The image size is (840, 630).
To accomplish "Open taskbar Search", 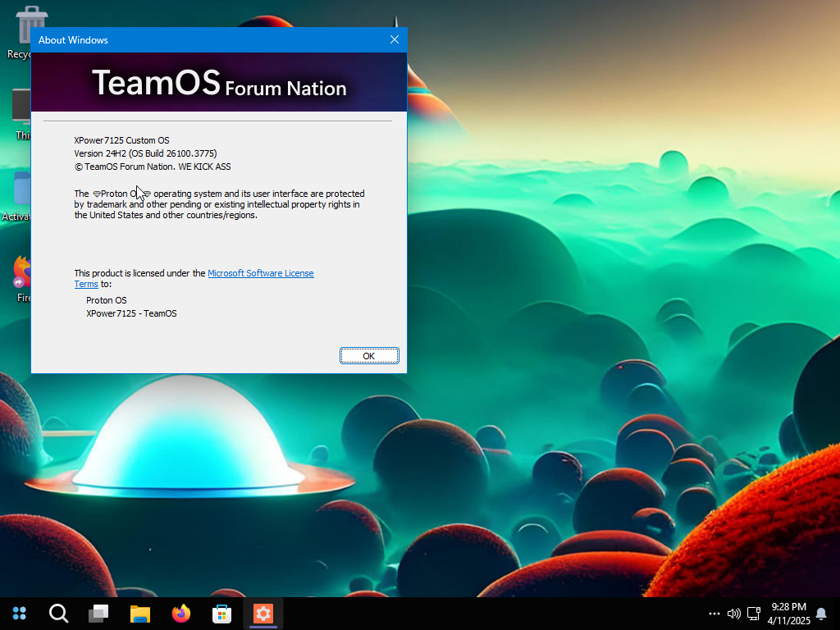I will pos(58,613).
